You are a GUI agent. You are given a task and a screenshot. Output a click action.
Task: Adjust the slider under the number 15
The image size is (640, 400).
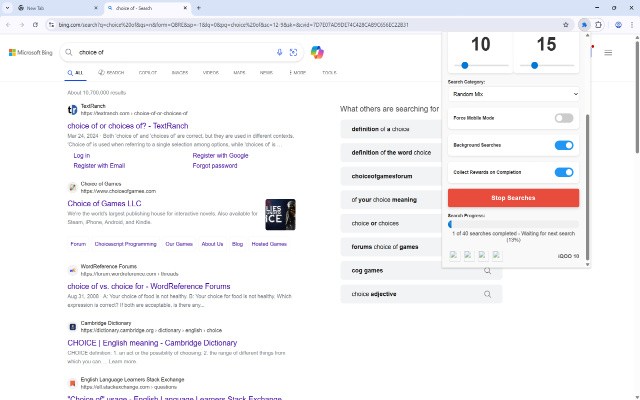547,65
